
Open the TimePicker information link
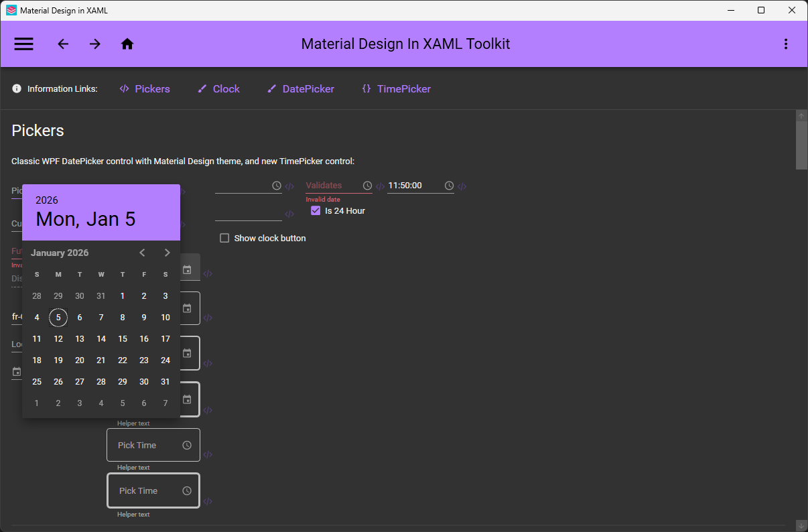click(396, 88)
